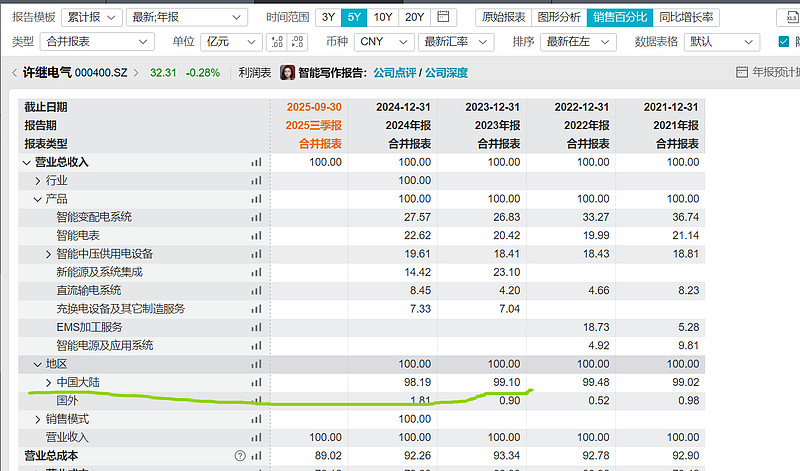
Task: Open the custom date range calendar icon
Action: (x=445, y=17)
